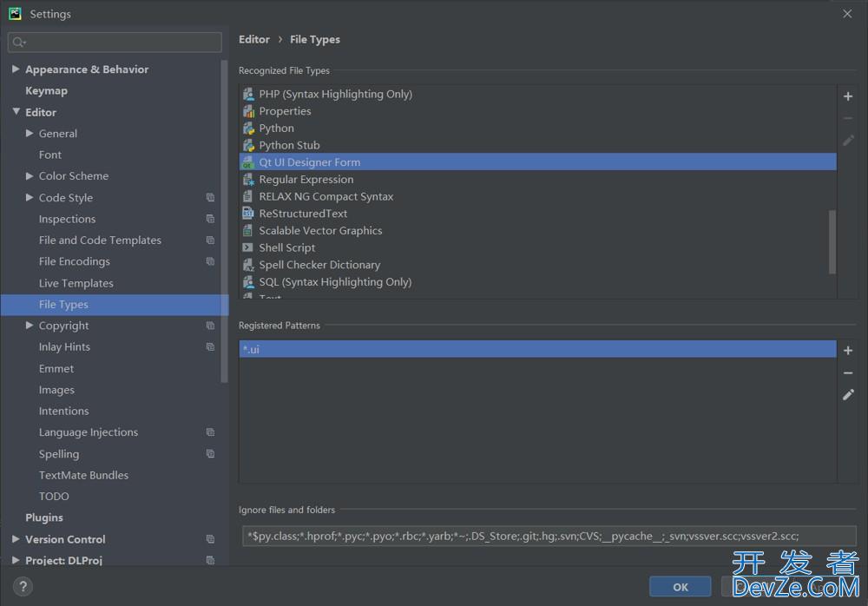868x606 pixels.
Task: Click the Properties file type icon
Action: [248, 111]
